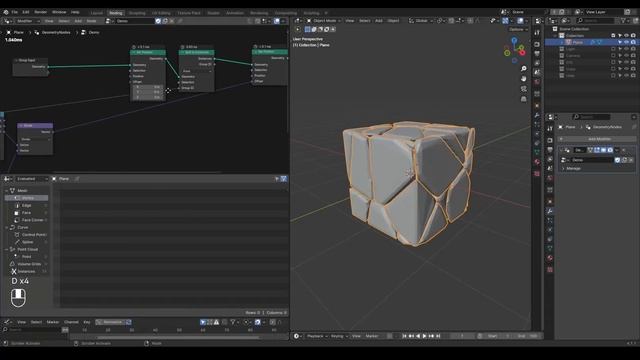The height and width of the screenshot is (360, 640).
Task: Select the Edge domain in spreadsheet
Action: click(x=27, y=205)
